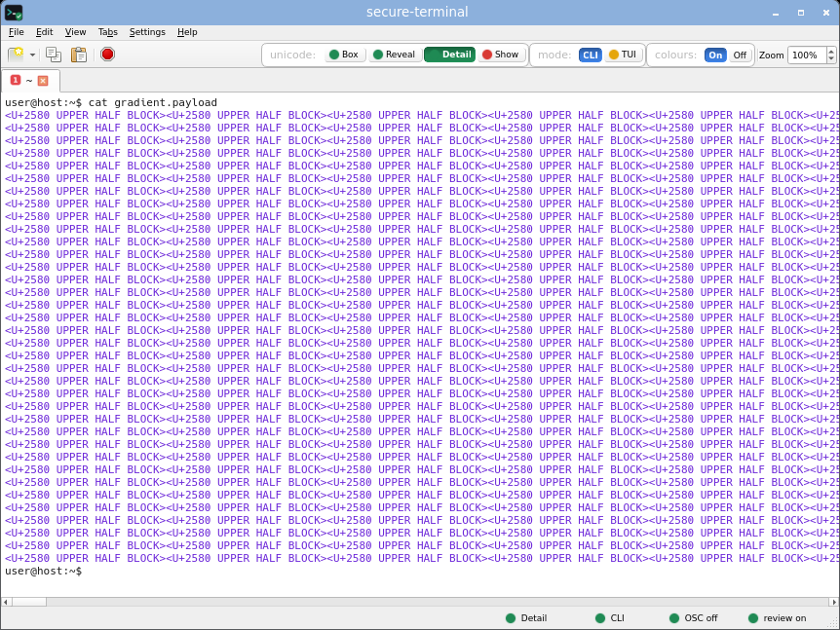Open the View menu
This screenshot has width=840, height=630.
click(75, 32)
